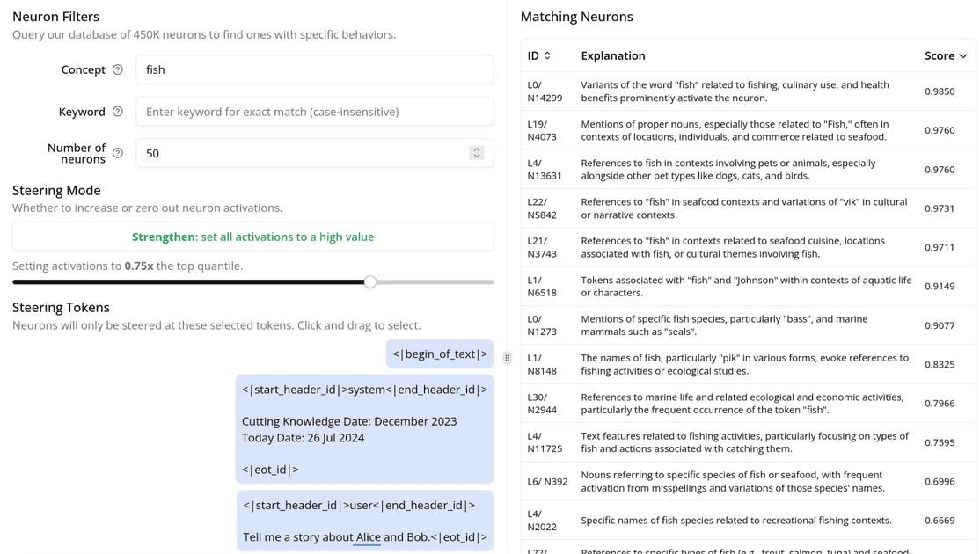This screenshot has height=554, width=980.
Task: Click the Matching Neurons heading
Action: click(x=577, y=17)
